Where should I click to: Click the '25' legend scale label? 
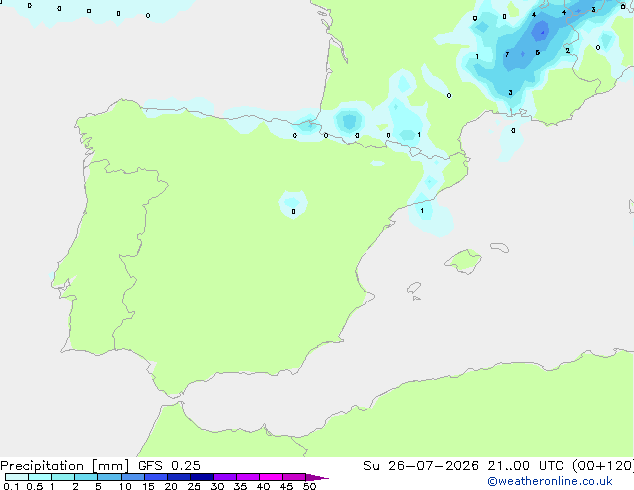pyautogui.click(x=194, y=486)
